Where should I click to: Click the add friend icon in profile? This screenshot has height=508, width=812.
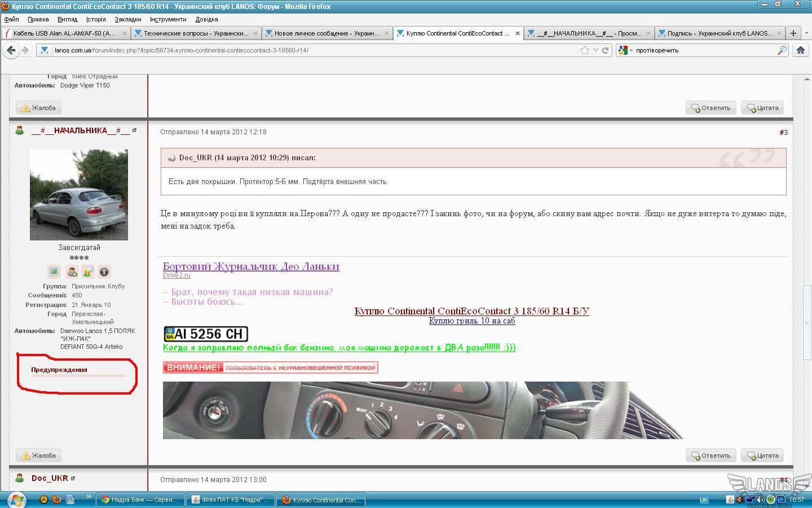pos(72,272)
